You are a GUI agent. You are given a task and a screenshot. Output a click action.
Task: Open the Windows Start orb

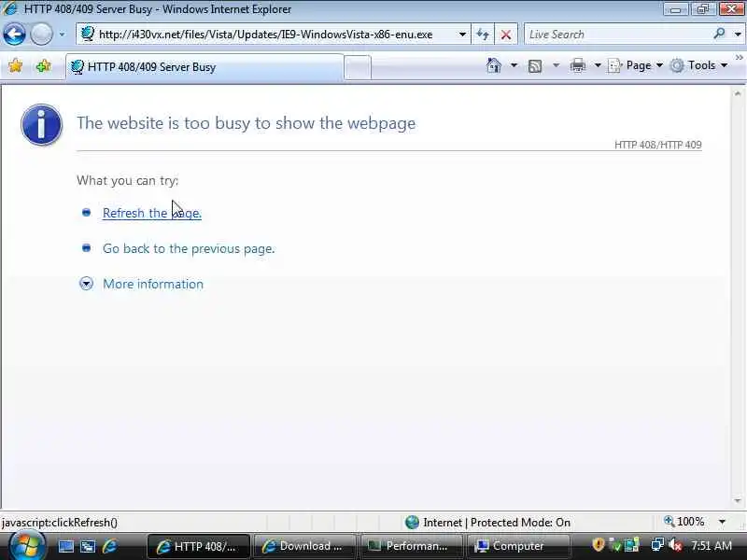coord(26,546)
